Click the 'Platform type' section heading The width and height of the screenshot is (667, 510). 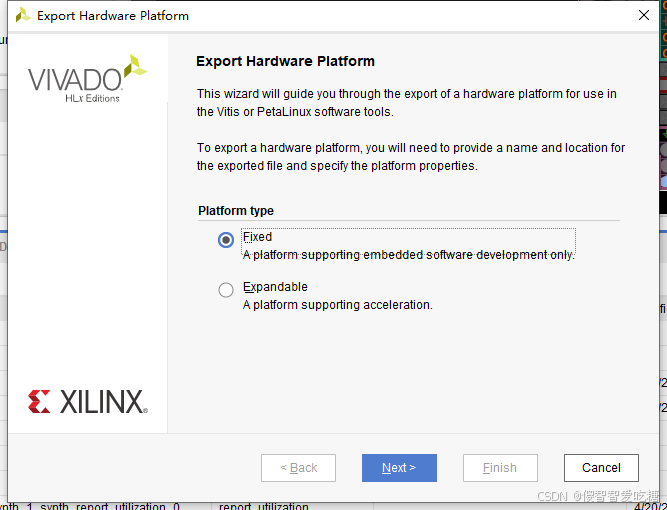pos(236,211)
